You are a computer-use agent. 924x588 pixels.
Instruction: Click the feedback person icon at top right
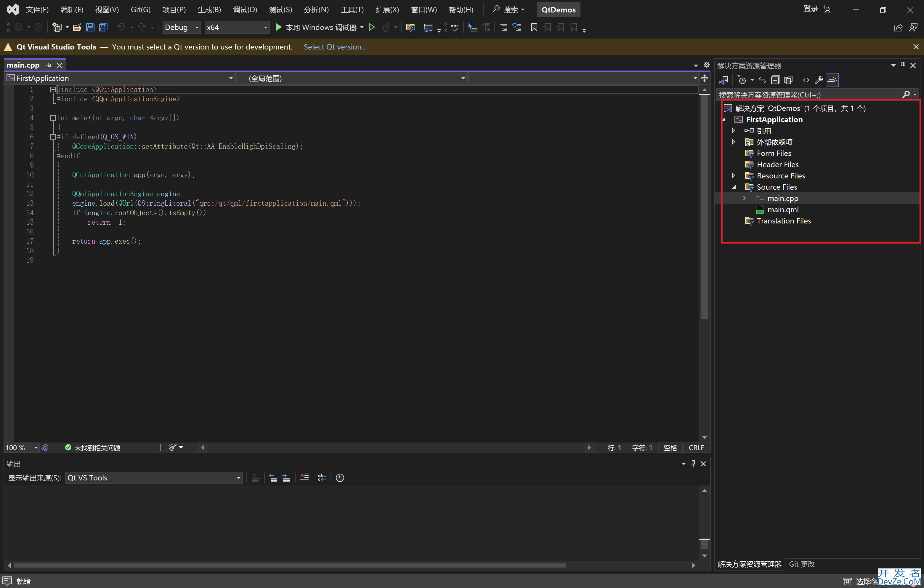(x=914, y=28)
